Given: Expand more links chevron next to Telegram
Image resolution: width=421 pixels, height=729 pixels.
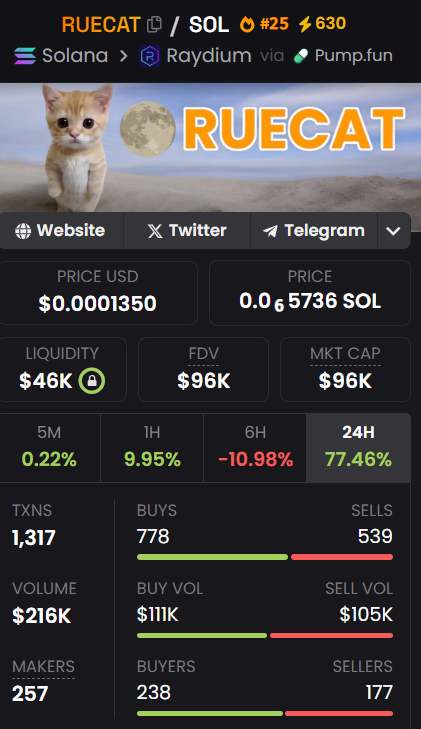Looking at the screenshot, I should [x=394, y=231].
